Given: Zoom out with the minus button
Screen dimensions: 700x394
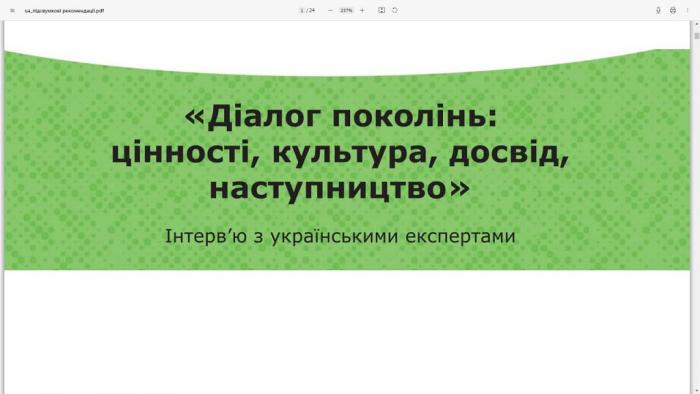Looking at the screenshot, I should (x=330, y=10).
